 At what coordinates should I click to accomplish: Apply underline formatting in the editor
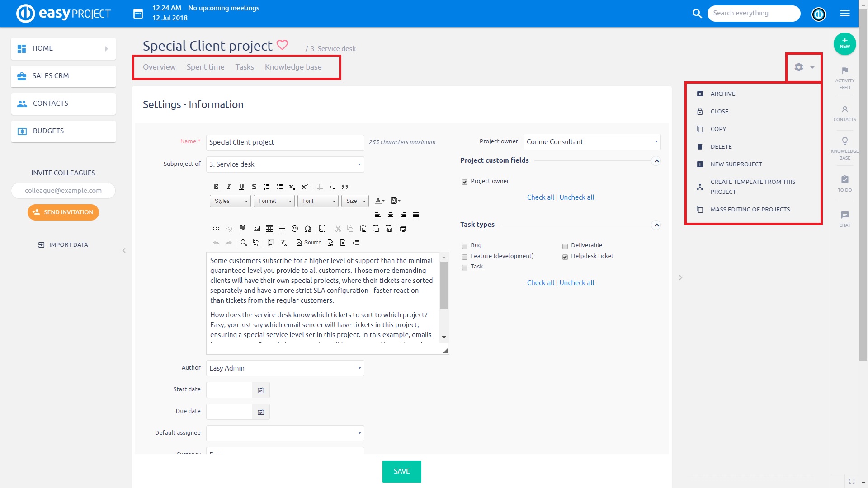pos(241,187)
